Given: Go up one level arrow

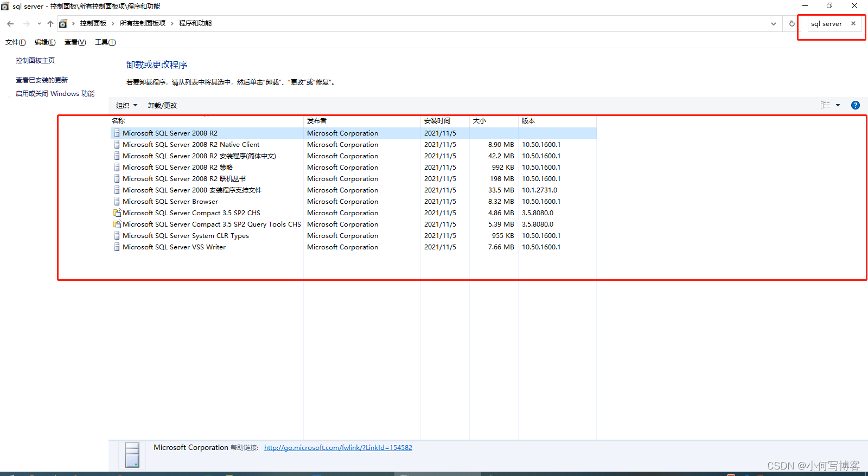Looking at the screenshot, I should coord(50,23).
